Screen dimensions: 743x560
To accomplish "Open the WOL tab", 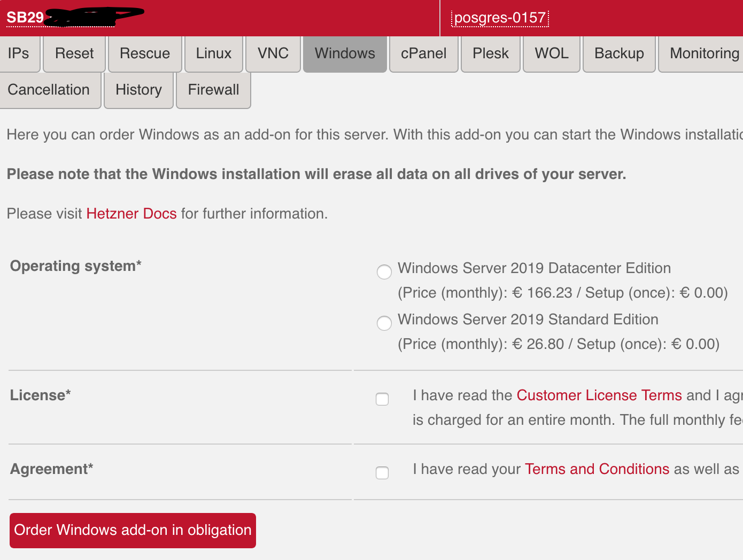I will pos(552,53).
